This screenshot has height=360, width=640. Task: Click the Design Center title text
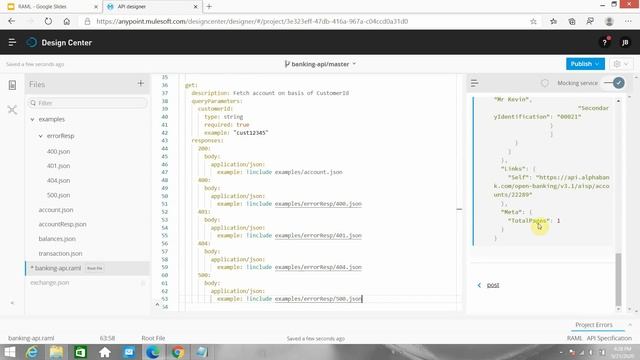(67, 42)
